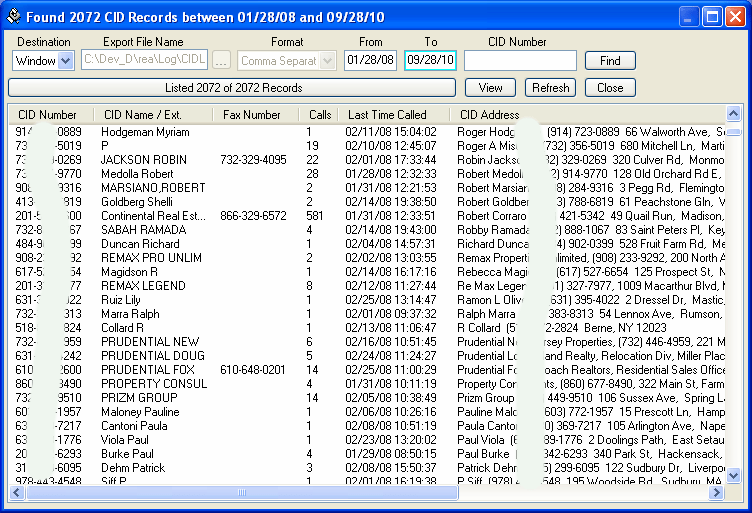Viewport: 752px width, 513px height.
Task: Select the JACKSON ROBIN row
Action: (x=367, y=160)
